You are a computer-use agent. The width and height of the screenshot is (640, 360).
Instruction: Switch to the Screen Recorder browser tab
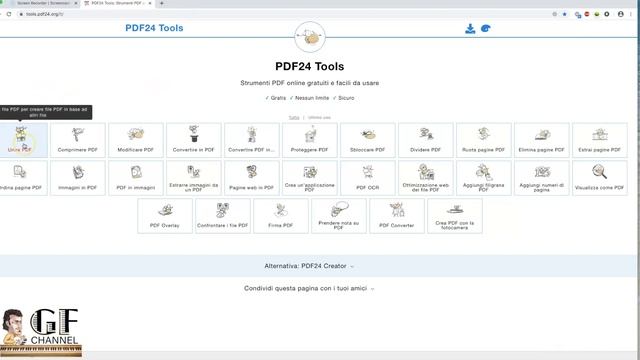[42, 3]
